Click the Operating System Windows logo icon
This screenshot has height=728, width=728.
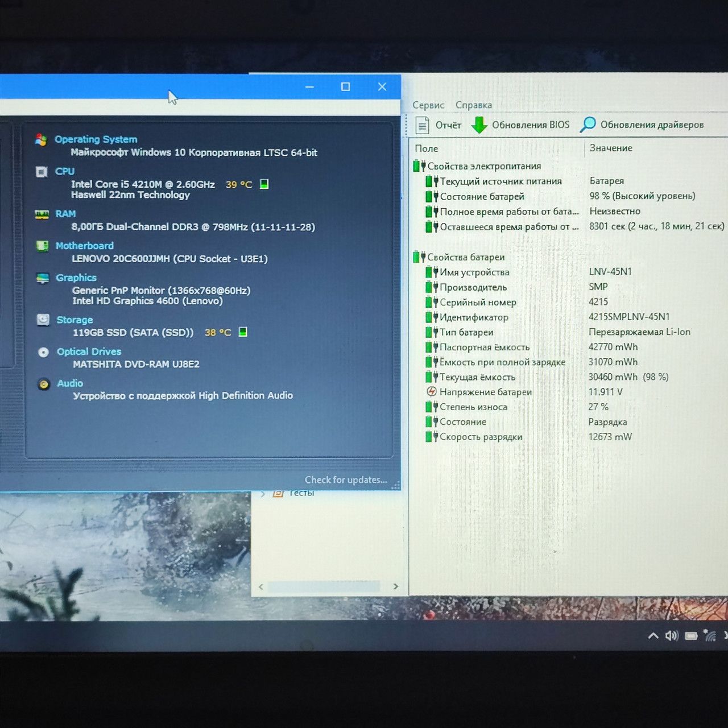41,140
